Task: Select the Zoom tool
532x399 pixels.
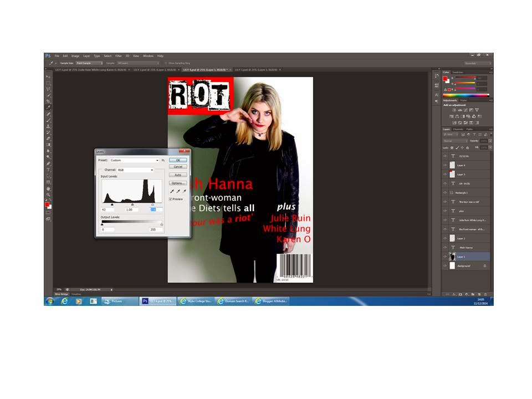Action: click(x=48, y=195)
